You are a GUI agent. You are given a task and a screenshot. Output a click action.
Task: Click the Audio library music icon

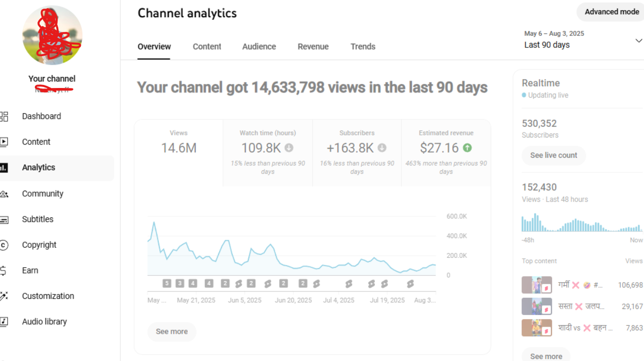[4, 322]
